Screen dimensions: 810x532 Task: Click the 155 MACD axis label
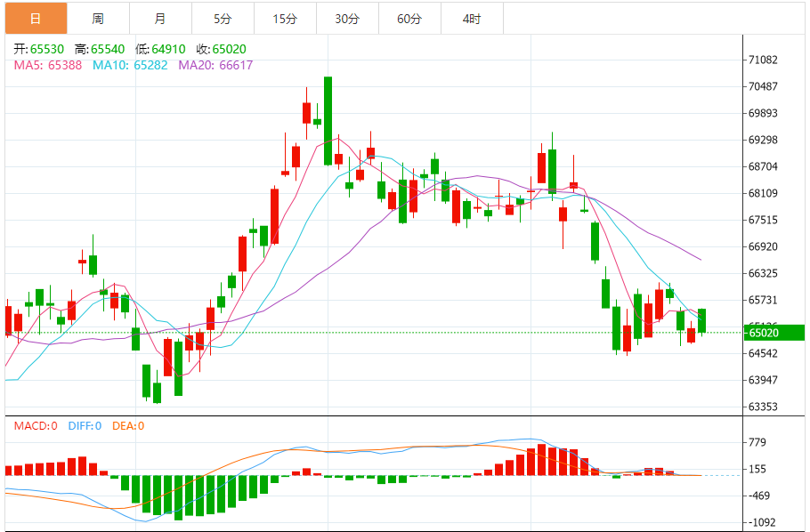[757, 470]
